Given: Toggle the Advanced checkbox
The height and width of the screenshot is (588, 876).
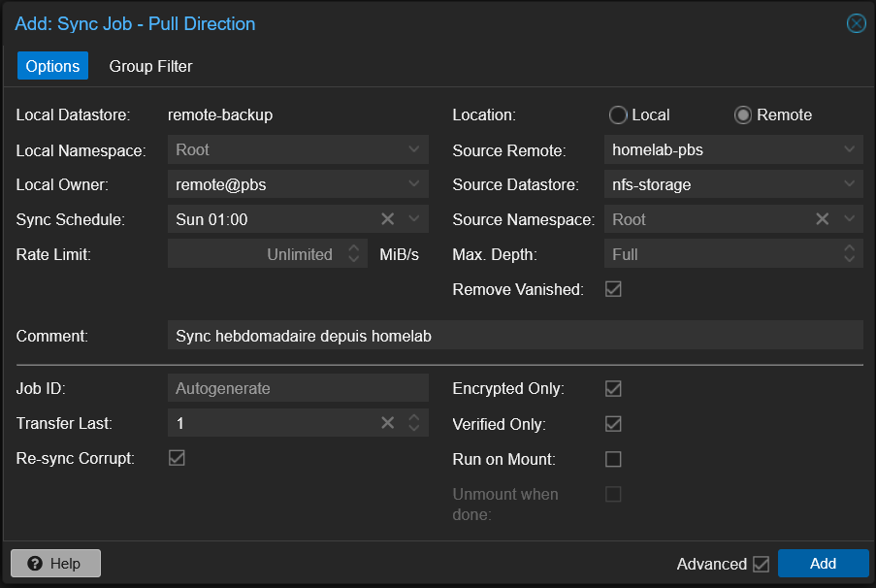Looking at the screenshot, I should coord(763,564).
